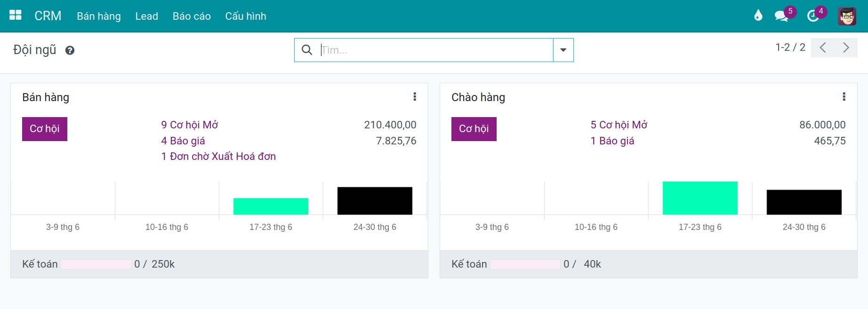Screen dimensions: 868x309
Task: Click 3-9 thg 6 label in Bán hàng chart
Action: coord(63,227)
